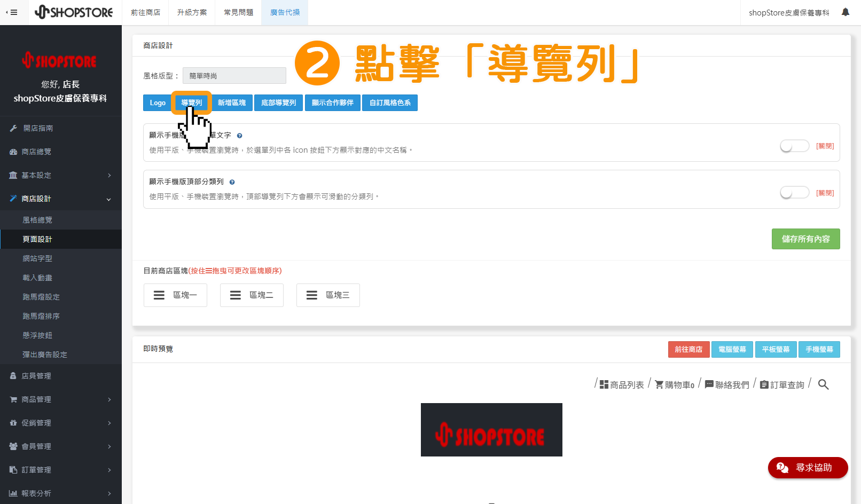
Task: Open shopStore皮膚保養專科 account menu
Action: tap(789, 12)
